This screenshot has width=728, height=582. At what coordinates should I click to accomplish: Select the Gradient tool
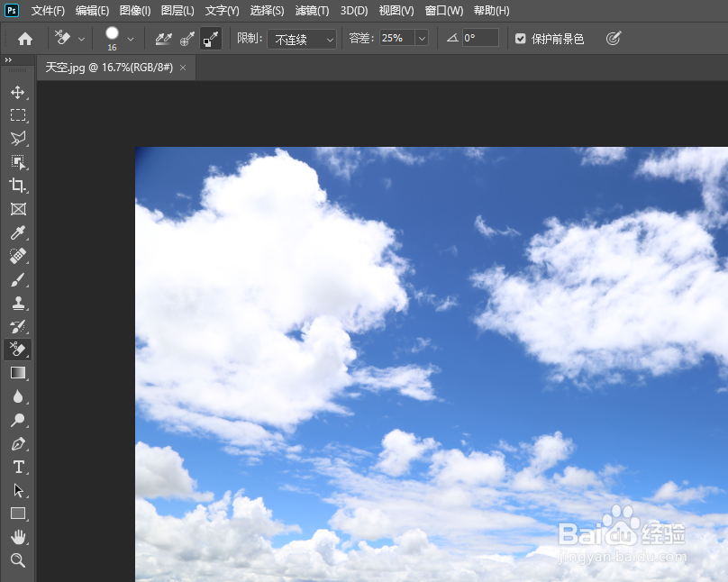[x=18, y=373]
